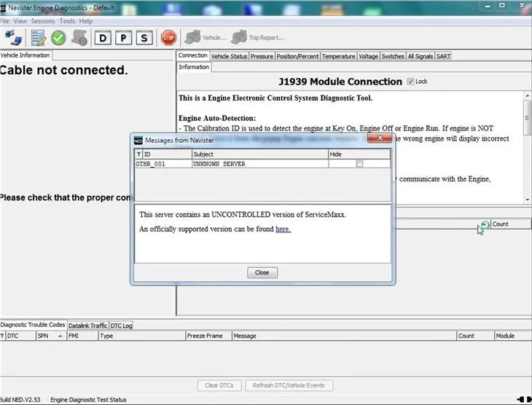
Task: Open the Tools menu
Action: tap(67, 21)
